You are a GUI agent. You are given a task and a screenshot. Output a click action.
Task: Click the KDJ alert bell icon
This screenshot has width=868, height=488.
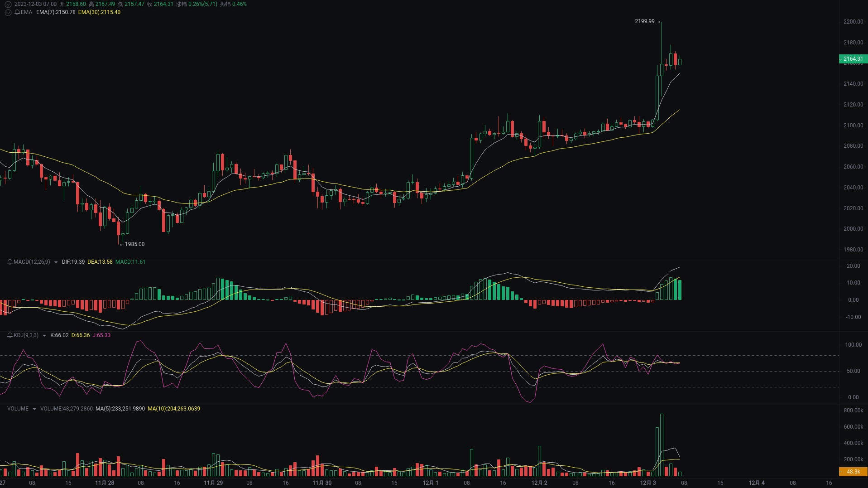click(9, 335)
